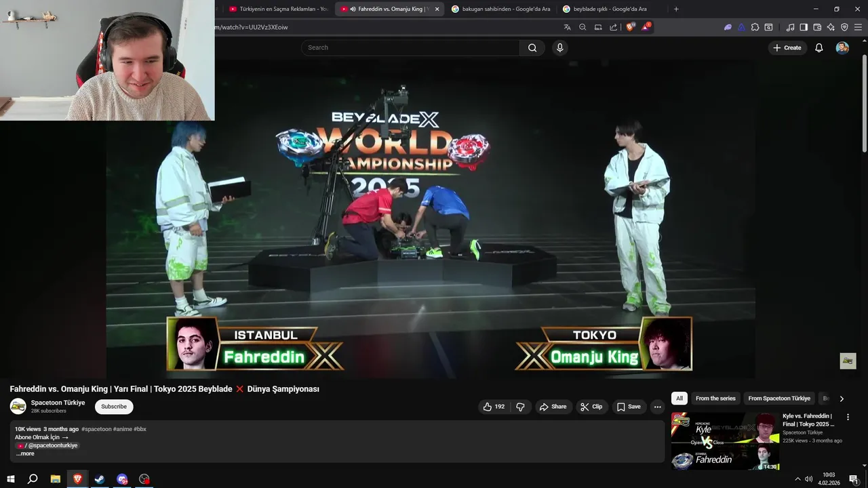Select the From Spacetoon Türkiye chip

tap(779, 399)
